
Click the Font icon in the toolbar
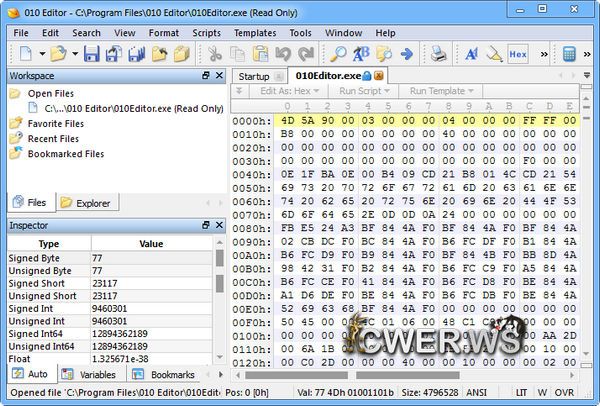471,54
